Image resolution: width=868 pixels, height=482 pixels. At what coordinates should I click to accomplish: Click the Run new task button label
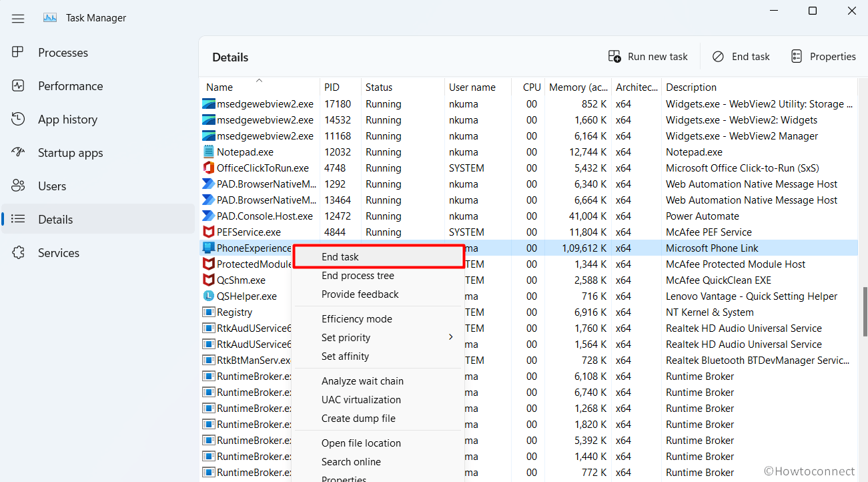(x=658, y=57)
